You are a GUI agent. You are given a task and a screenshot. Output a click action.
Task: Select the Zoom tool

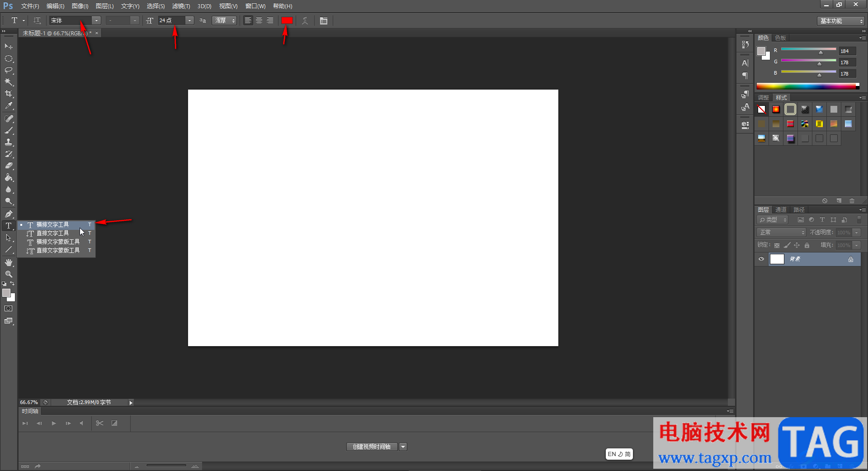tap(9, 274)
